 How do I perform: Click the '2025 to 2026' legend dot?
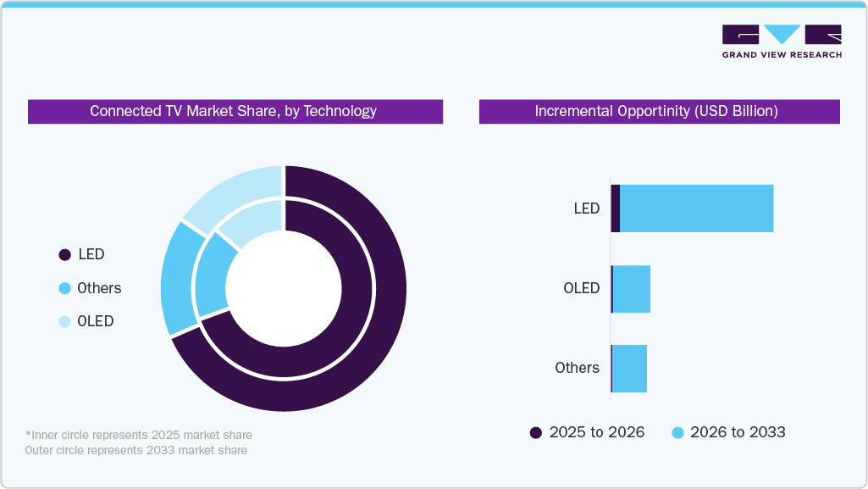(536, 433)
